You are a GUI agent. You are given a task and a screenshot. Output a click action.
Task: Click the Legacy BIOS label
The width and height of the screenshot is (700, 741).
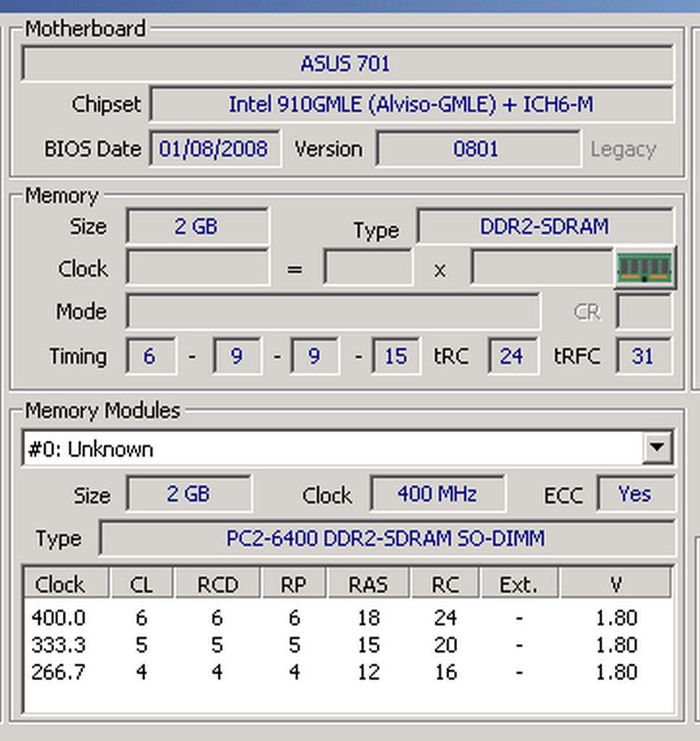pos(623,148)
